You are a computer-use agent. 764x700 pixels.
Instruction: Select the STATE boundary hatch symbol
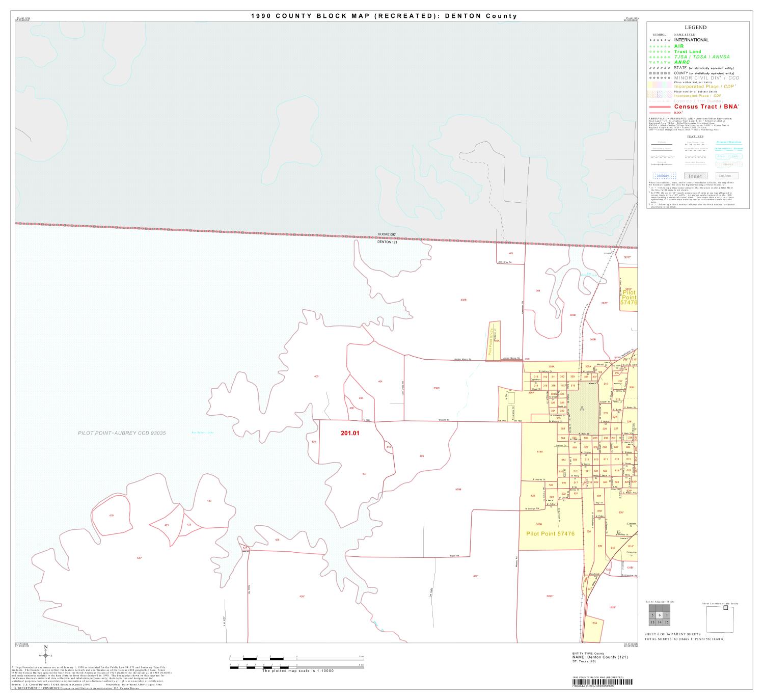660,68
